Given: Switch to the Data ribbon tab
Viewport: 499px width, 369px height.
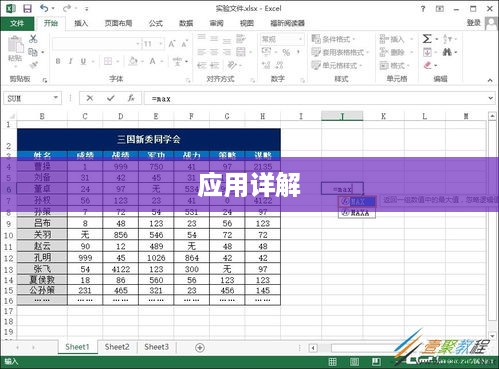Looking at the screenshot, I should (186, 23).
